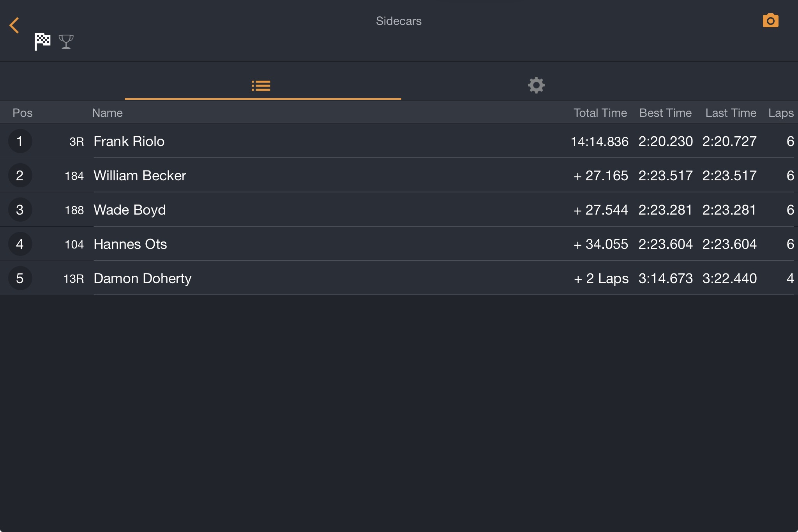Open the settings gear tab
The width and height of the screenshot is (798, 532).
(536, 85)
